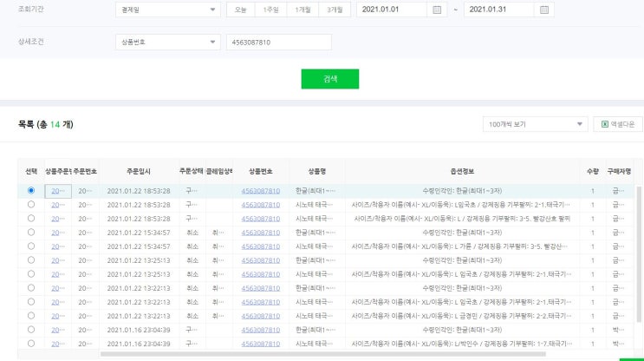Select radio for 13:25:13 시노티 row

[x=31, y=274]
